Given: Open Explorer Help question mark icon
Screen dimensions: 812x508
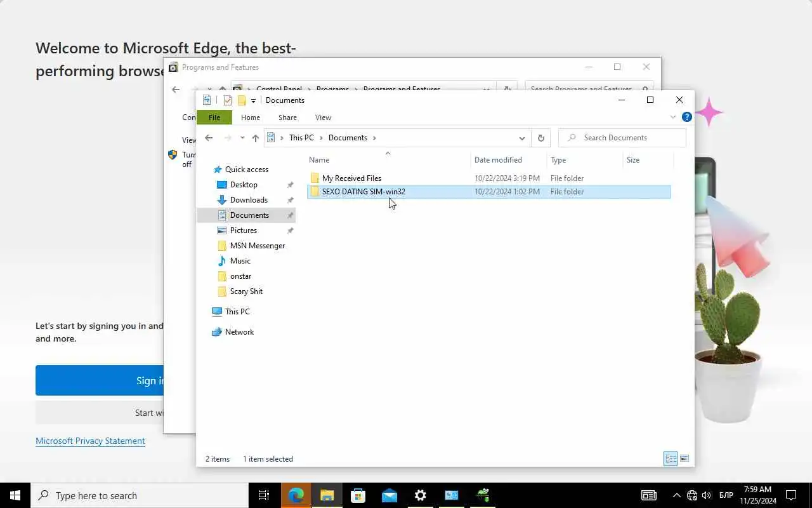Looking at the screenshot, I should tap(686, 117).
